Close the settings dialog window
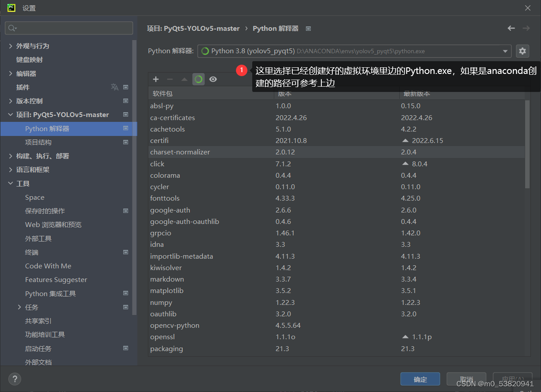 pyautogui.click(x=528, y=8)
